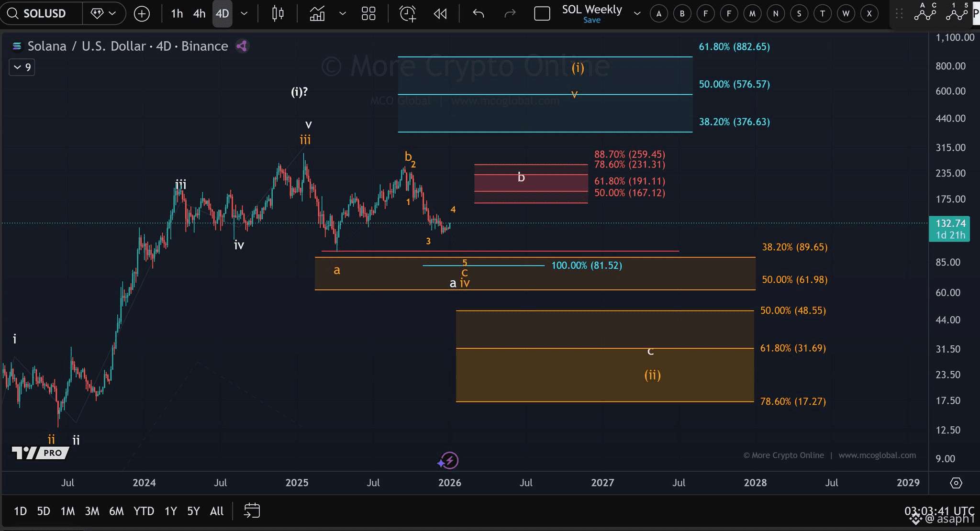
Task: Start bar replay with the rewind icon
Action: (440, 14)
